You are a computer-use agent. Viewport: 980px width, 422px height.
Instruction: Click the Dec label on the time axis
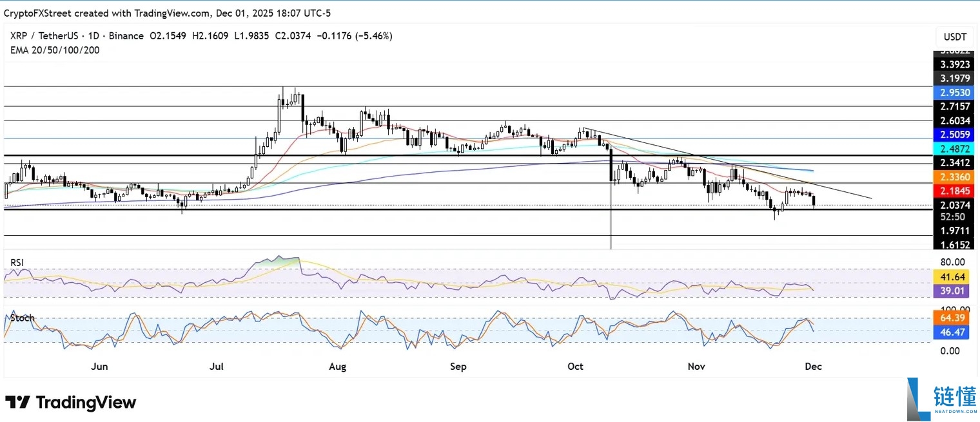point(813,366)
